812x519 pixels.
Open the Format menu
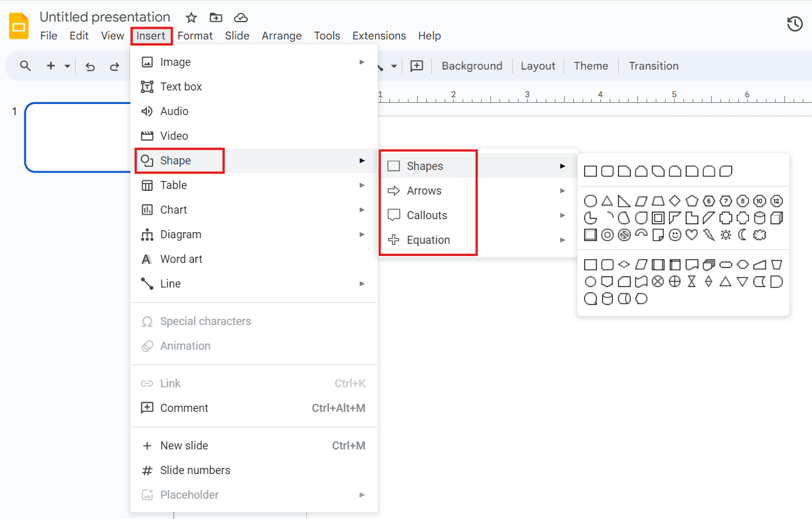[195, 36]
